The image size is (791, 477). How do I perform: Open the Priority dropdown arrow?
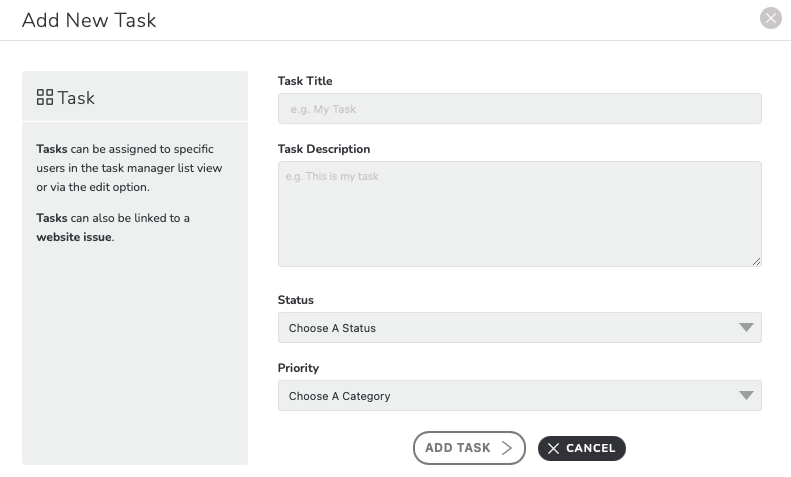pyautogui.click(x=746, y=396)
